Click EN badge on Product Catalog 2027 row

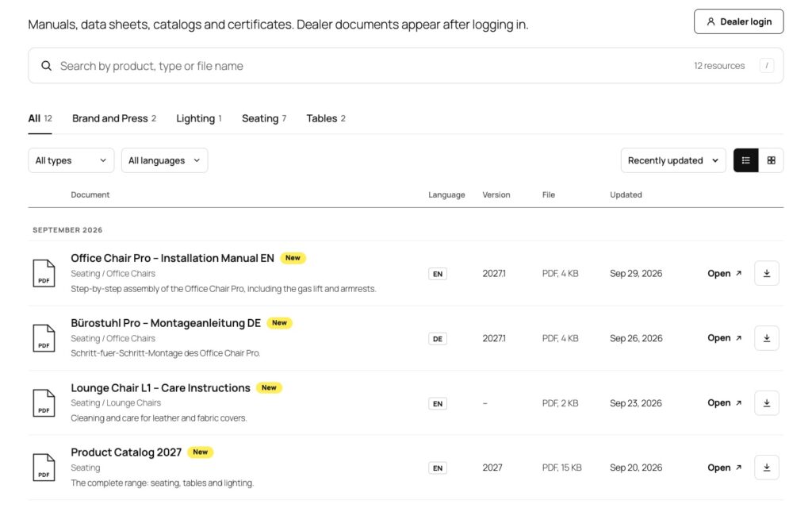[438, 468]
